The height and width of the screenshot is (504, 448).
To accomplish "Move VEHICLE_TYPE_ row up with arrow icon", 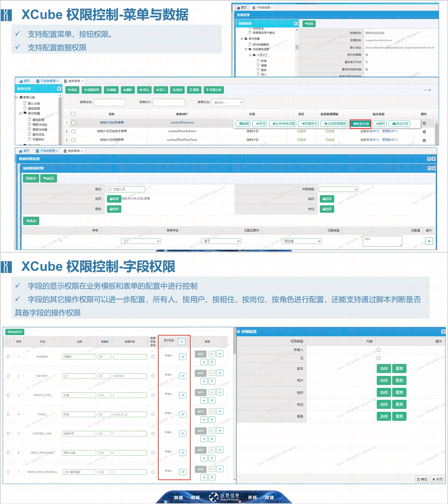I will (220, 392).
